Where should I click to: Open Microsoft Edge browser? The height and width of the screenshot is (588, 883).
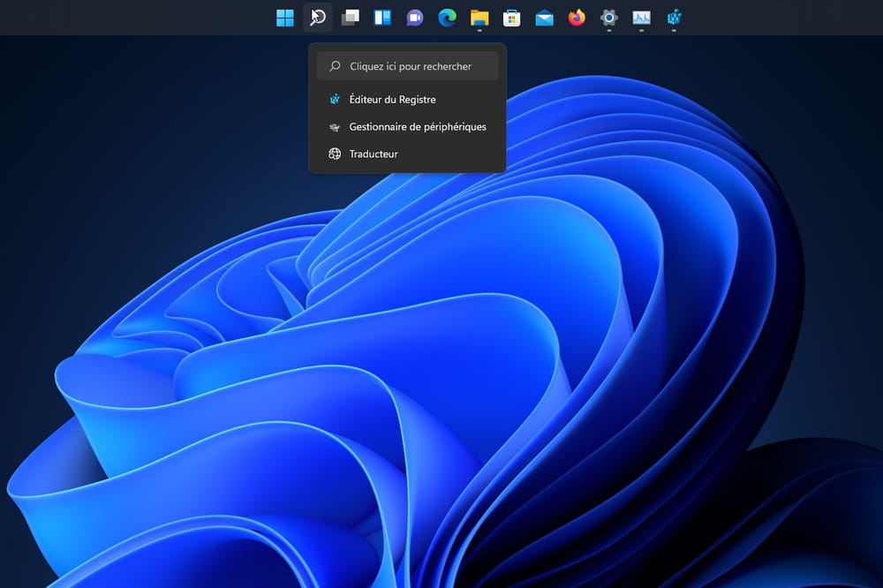point(447,18)
